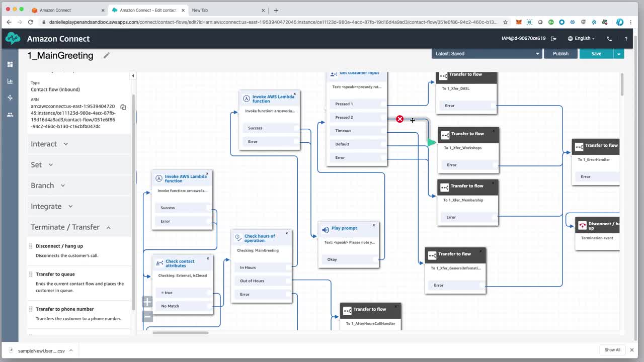Bookmark this page with the star icon
Image resolution: width=644 pixels, height=362 pixels.
505,22
